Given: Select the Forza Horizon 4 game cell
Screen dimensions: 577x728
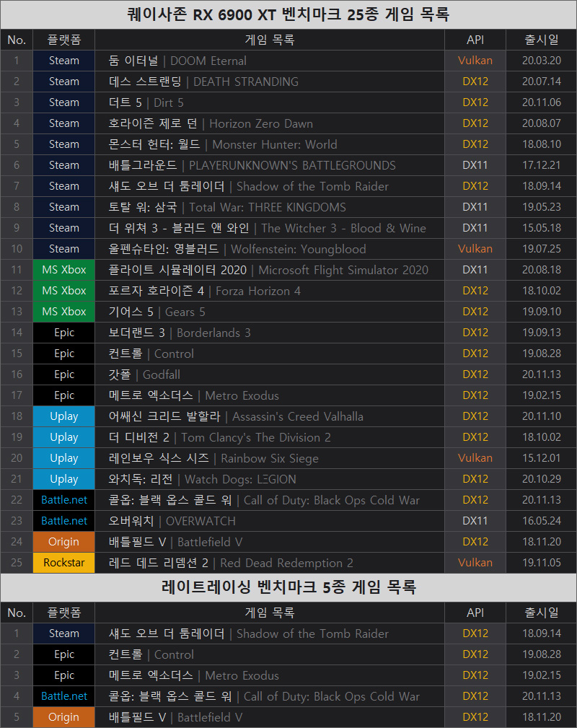Looking at the screenshot, I should (x=270, y=291).
